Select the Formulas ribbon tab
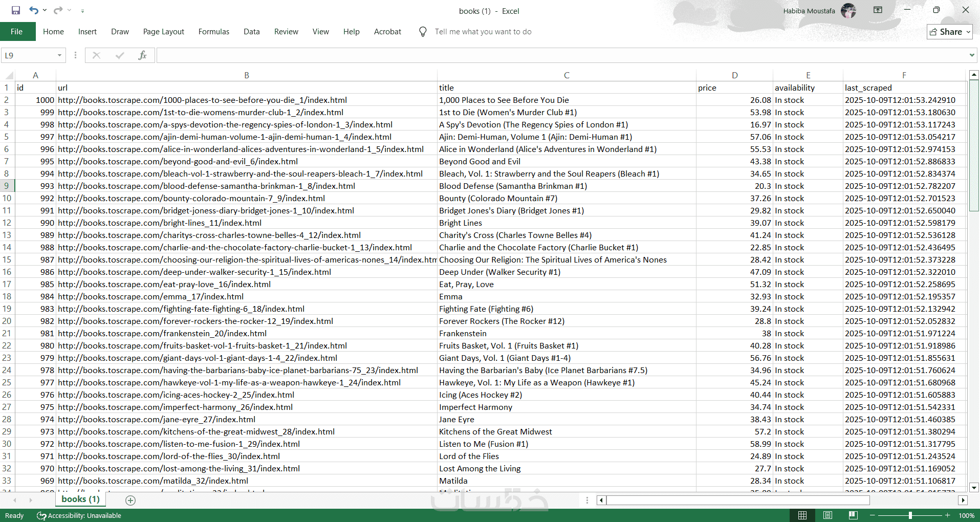The height and width of the screenshot is (522, 980). (214, 32)
